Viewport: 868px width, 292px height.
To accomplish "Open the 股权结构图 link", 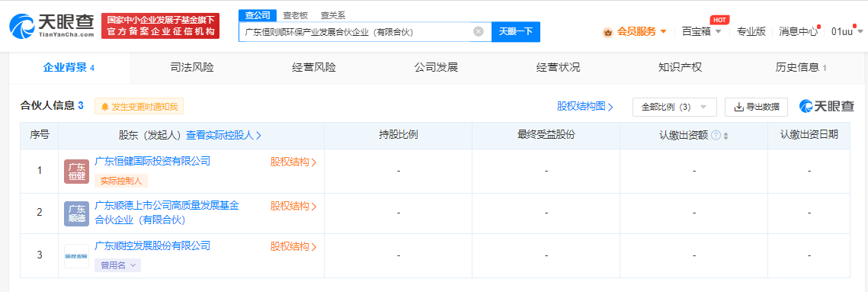I will click(585, 107).
